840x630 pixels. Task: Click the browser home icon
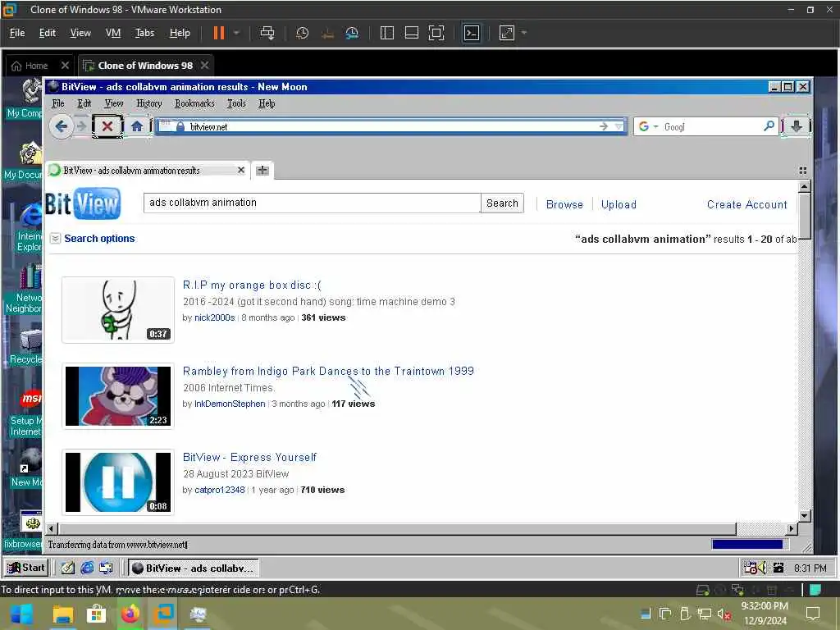(x=137, y=126)
